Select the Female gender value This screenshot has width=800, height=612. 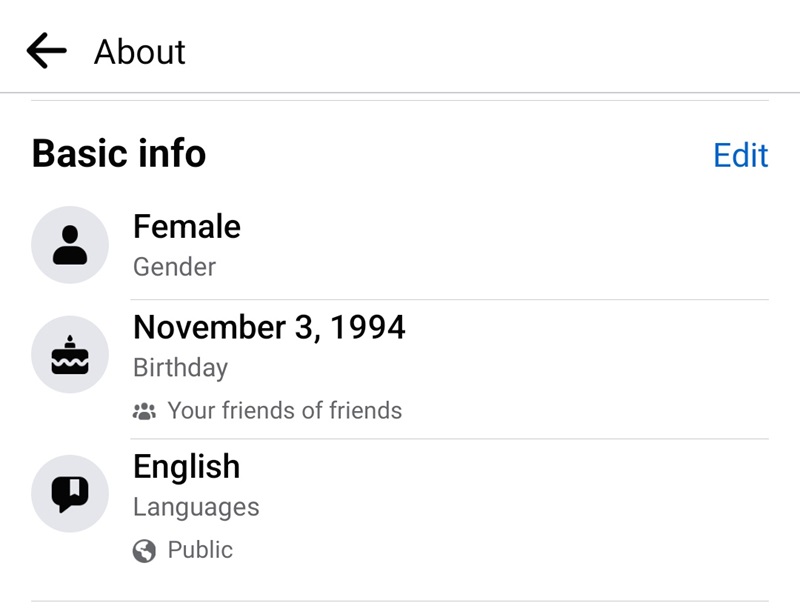(187, 227)
